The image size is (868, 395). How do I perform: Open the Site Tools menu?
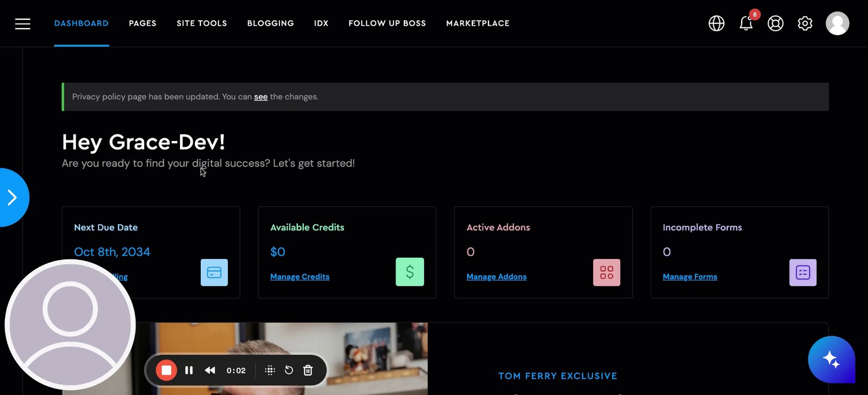pos(202,23)
